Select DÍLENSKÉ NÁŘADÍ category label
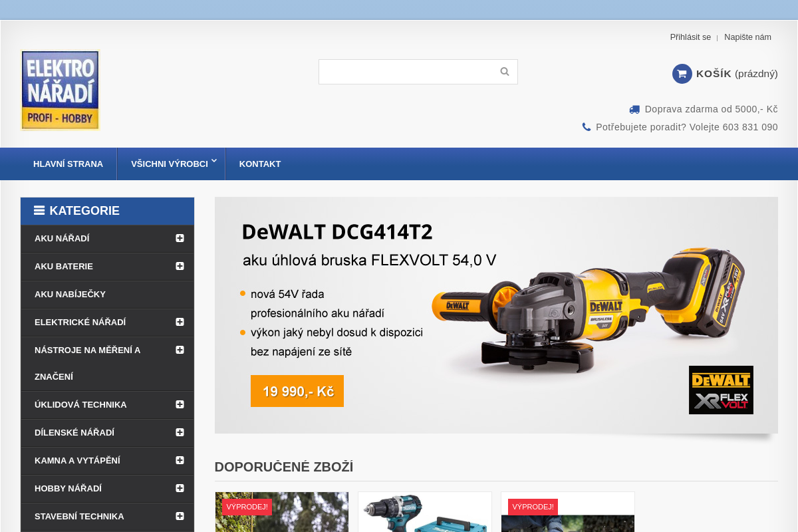 tap(74, 432)
